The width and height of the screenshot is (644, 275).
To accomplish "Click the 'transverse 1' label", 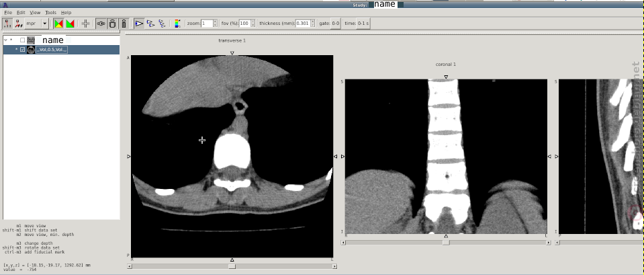I will pos(232,41).
